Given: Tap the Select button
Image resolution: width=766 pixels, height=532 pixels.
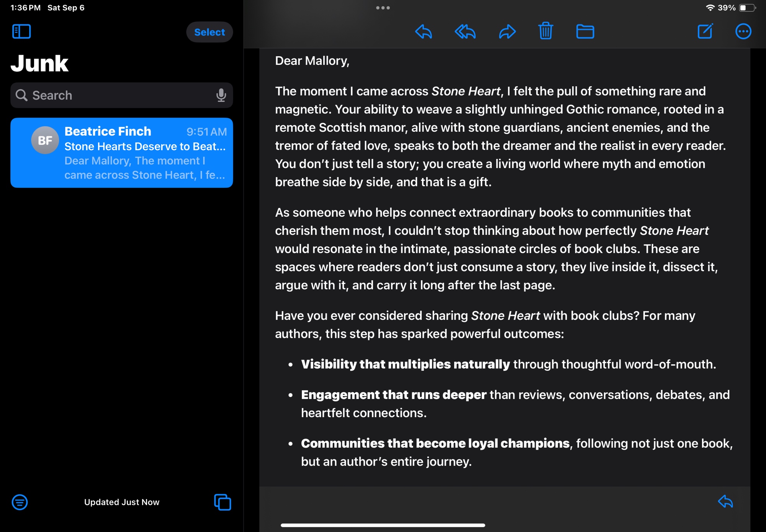Looking at the screenshot, I should click(x=209, y=32).
